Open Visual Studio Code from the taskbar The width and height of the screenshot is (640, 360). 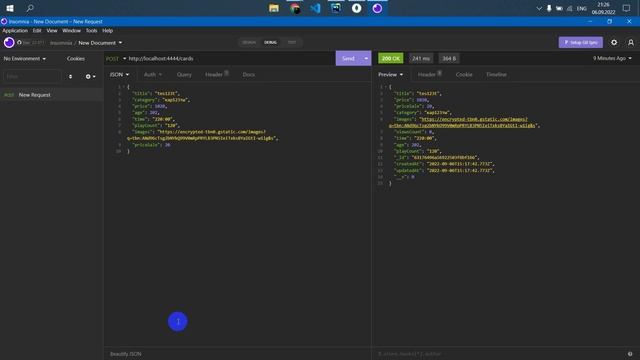click(x=315, y=8)
